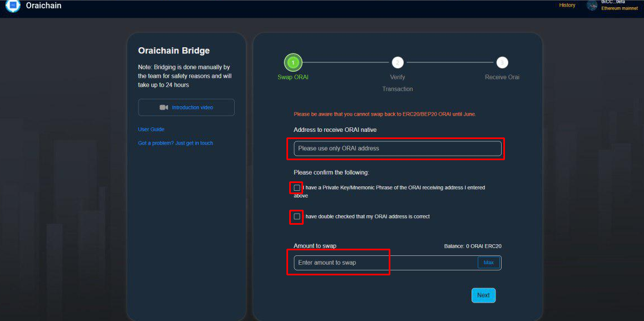Viewport: 644px width, 321px height.
Task: Select the green step 1 circle
Action: (293, 62)
